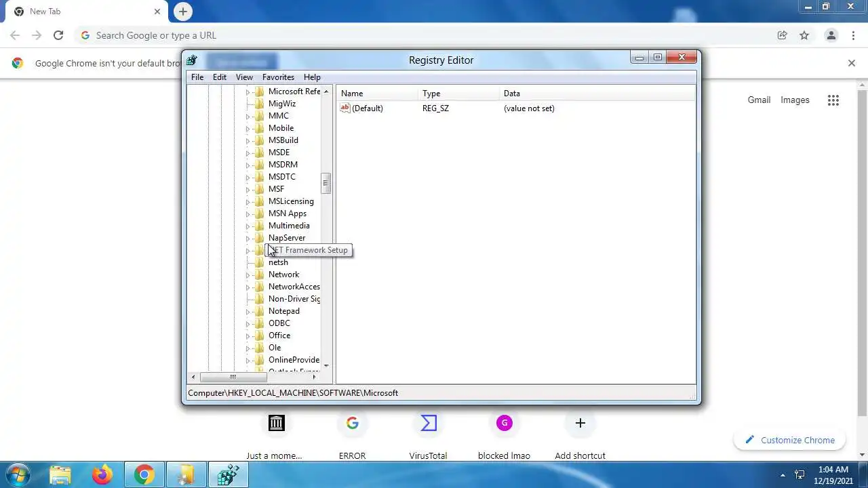Open the Chrome profile avatar
Image resolution: width=868 pixels, height=488 pixels.
click(831, 35)
